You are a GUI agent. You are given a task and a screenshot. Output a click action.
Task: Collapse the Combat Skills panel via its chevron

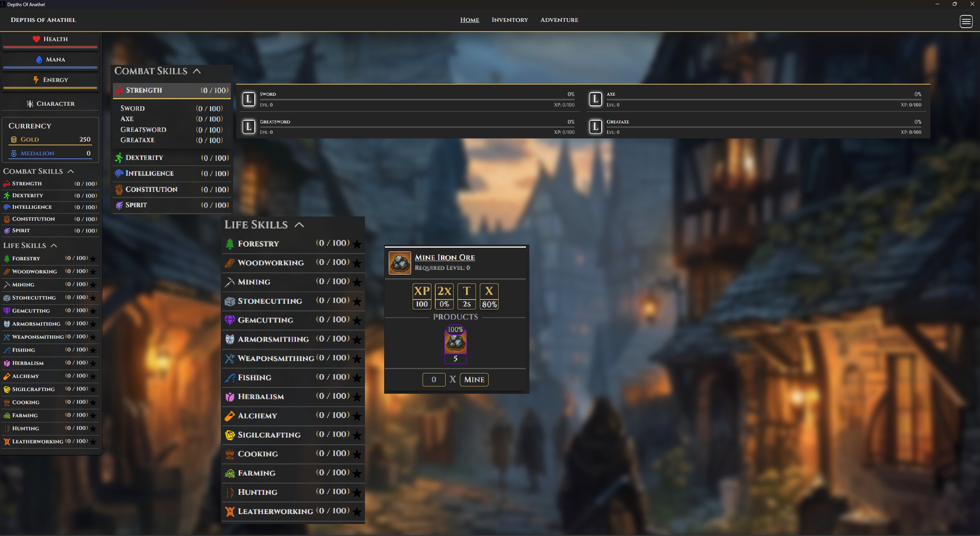pos(197,71)
